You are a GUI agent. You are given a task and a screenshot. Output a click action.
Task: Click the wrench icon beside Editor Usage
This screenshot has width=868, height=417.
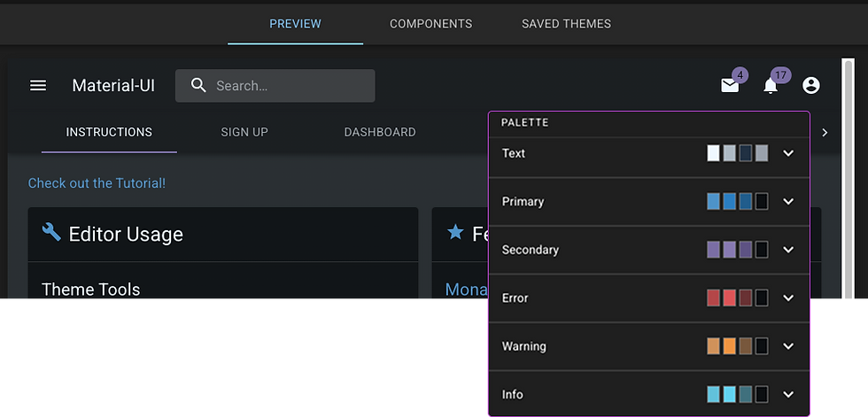click(51, 233)
